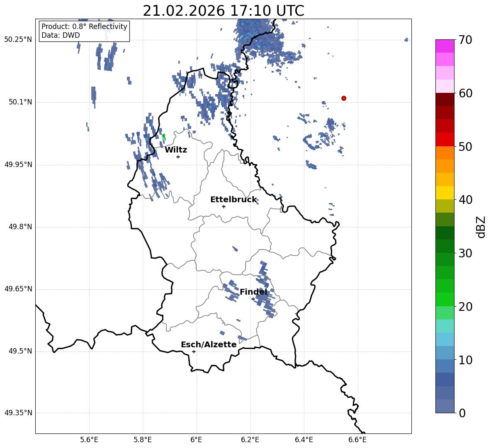Click the 49.95°N latitude label

[x=18, y=165]
